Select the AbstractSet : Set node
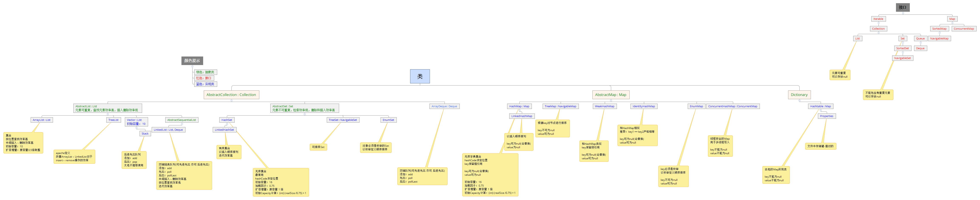This screenshot has height=200, width=980. pyautogui.click(x=304, y=108)
